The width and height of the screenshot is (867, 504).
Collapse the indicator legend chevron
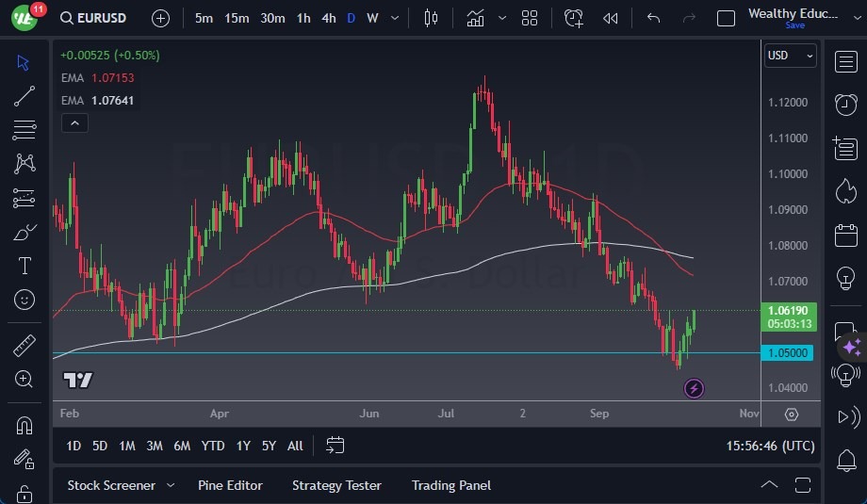[74, 122]
